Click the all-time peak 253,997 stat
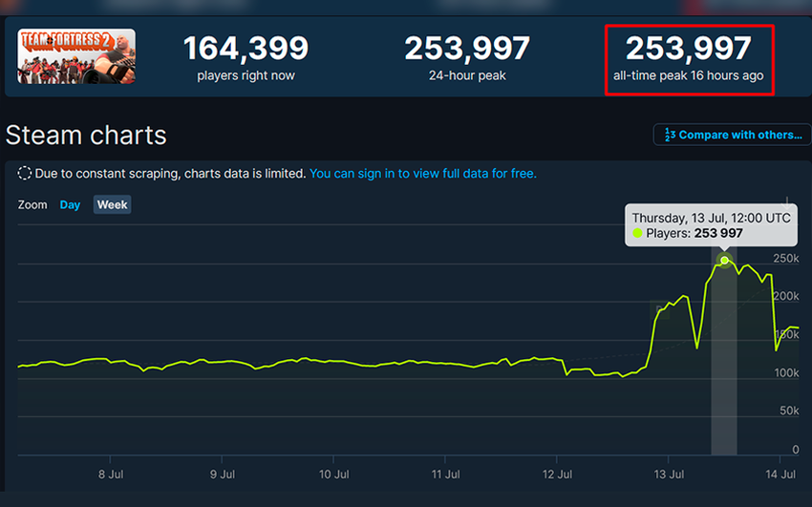 (x=688, y=58)
